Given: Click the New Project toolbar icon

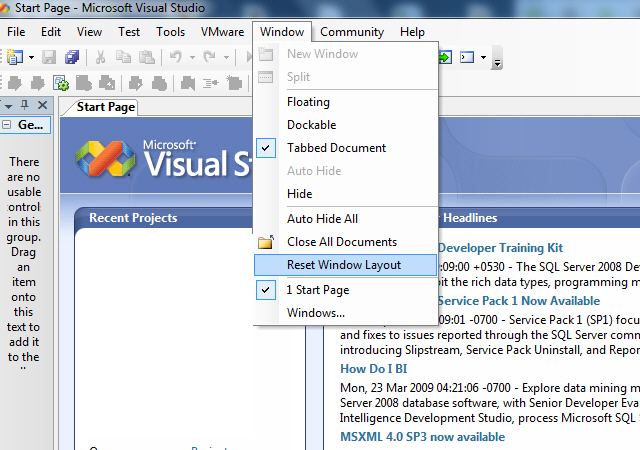Looking at the screenshot, I should [x=15, y=57].
